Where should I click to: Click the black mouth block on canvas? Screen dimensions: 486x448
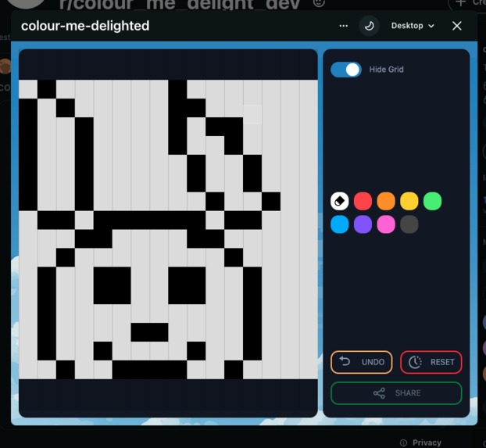click(x=149, y=332)
